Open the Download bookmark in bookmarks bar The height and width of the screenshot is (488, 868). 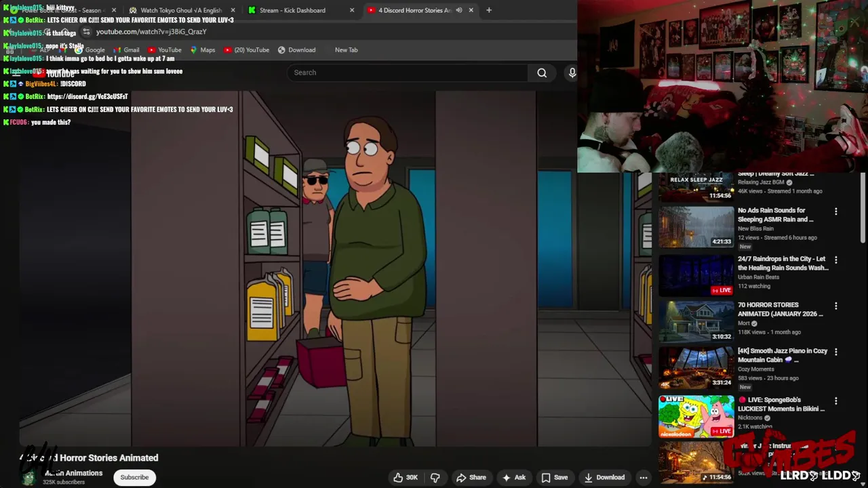point(296,49)
